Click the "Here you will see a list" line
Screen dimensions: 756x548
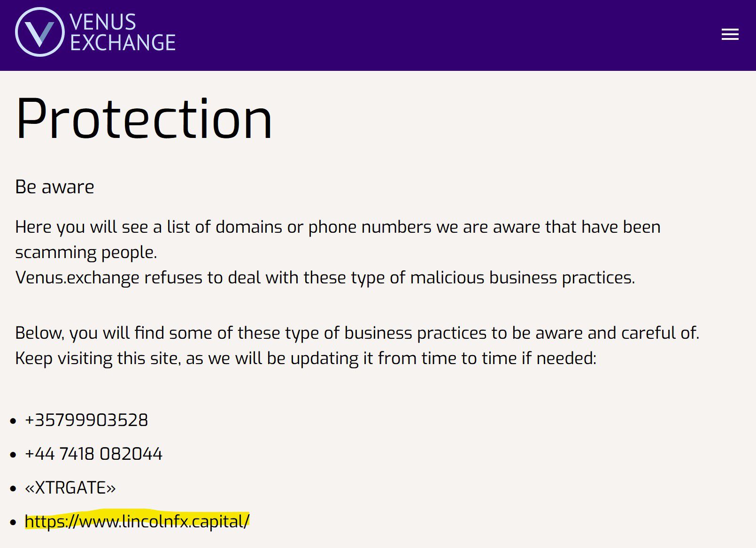tap(338, 227)
